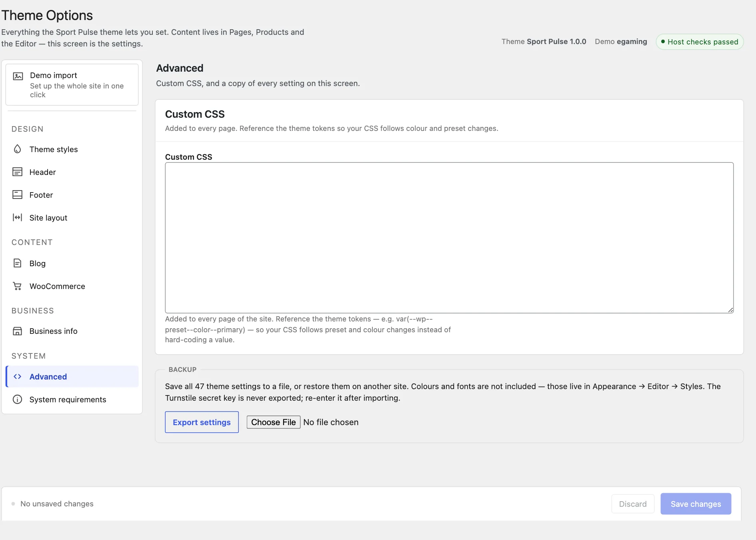The width and height of the screenshot is (756, 540).
Task: Click the textarea resize handle
Action: pos(730,310)
